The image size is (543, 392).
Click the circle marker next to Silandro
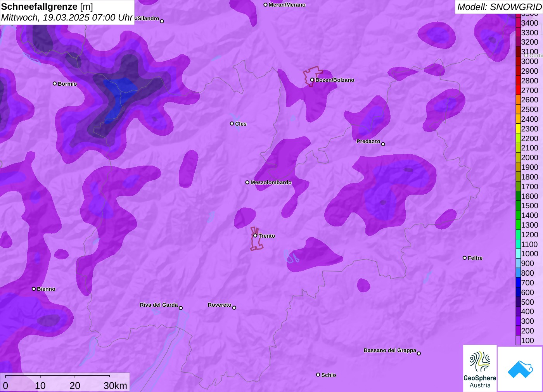click(162, 21)
